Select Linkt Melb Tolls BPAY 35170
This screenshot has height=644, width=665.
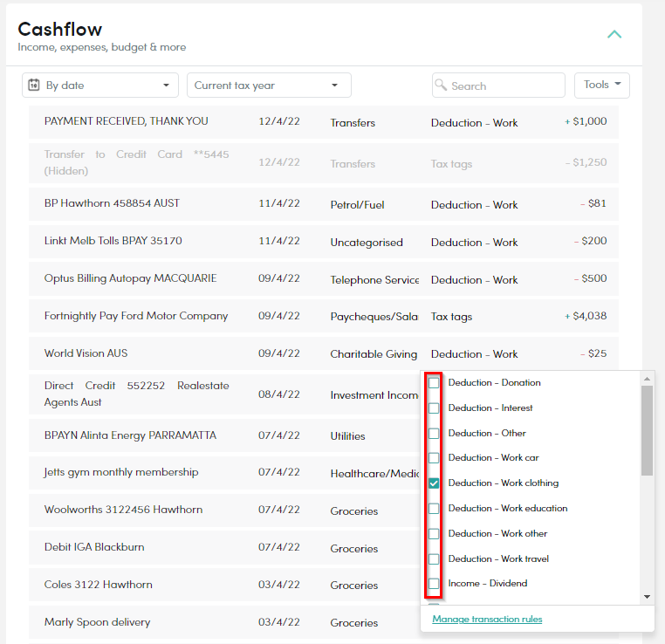pos(113,240)
